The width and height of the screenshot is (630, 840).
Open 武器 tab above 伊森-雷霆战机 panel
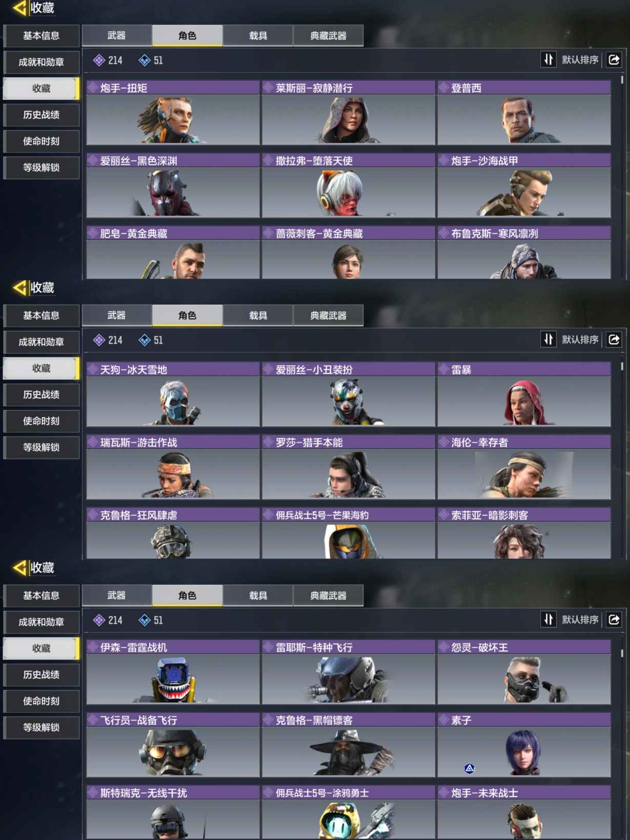coord(116,595)
